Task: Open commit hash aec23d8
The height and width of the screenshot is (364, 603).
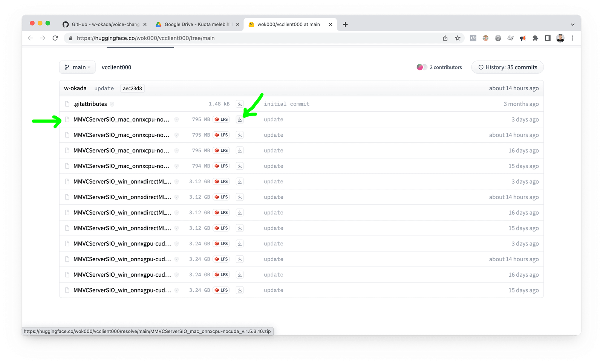Action: [x=132, y=88]
